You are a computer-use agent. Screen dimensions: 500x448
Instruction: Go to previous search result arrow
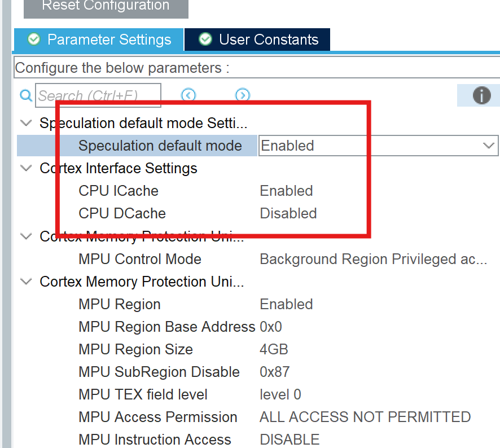pyautogui.click(x=188, y=95)
